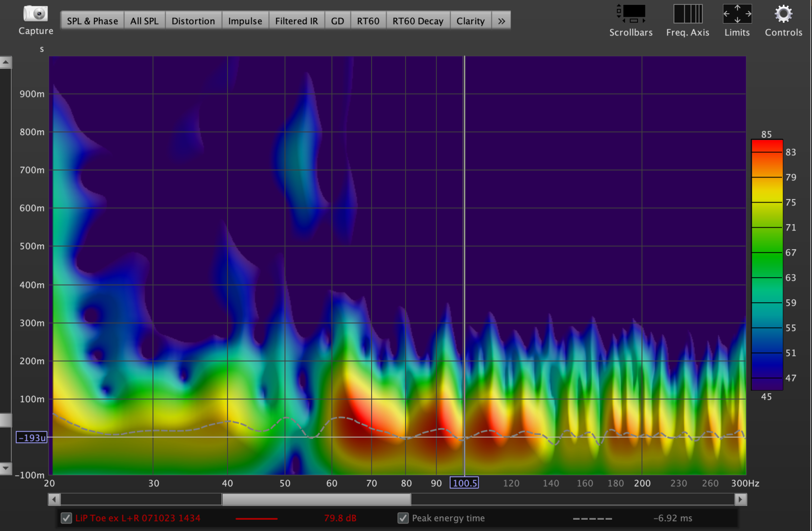Image resolution: width=812 pixels, height=531 pixels.
Task: Switch frequency axis with Freq. Axis icon
Action: 688,14
